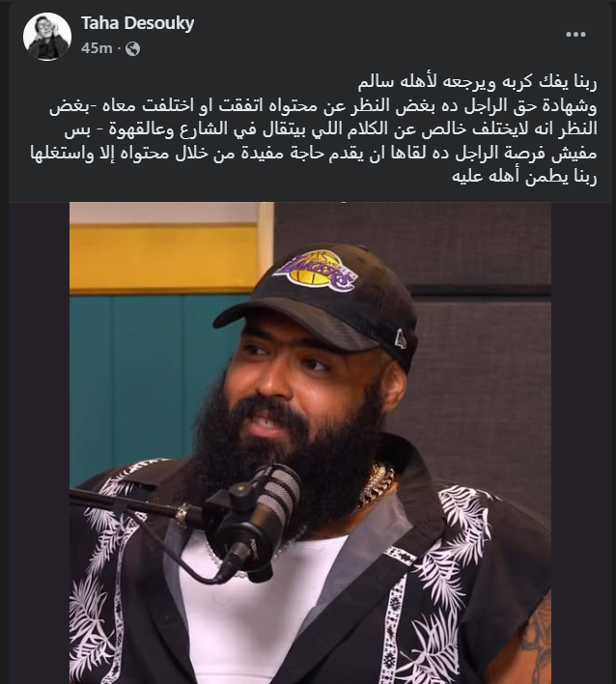The image size is (616, 684).
Task: Open the 45m post timestamp
Action: [97, 48]
